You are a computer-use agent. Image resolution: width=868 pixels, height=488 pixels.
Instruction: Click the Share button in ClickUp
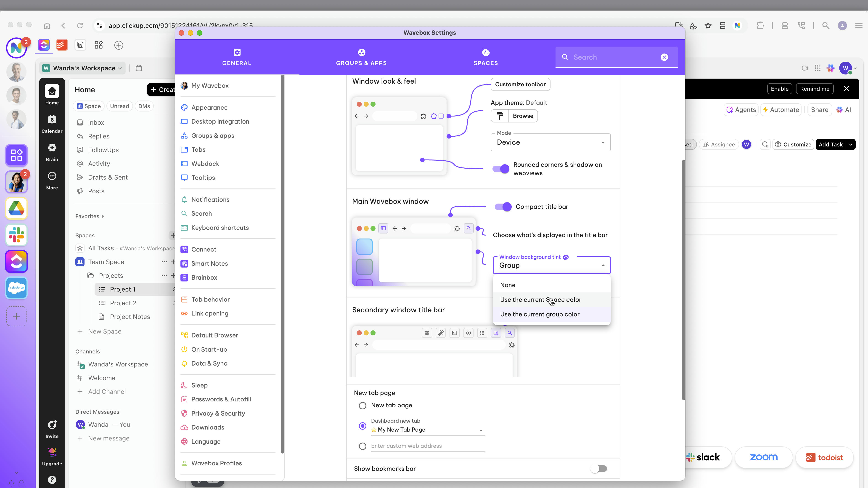[820, 109]
